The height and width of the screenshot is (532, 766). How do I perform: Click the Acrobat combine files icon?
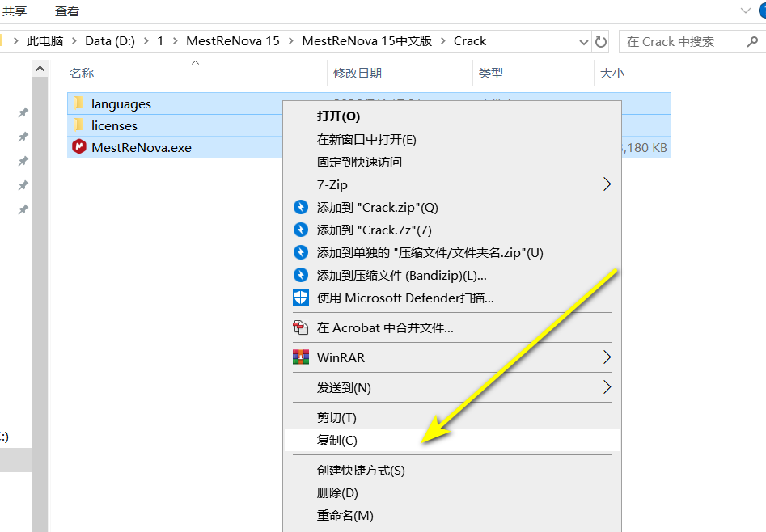[x=300, y=327]
